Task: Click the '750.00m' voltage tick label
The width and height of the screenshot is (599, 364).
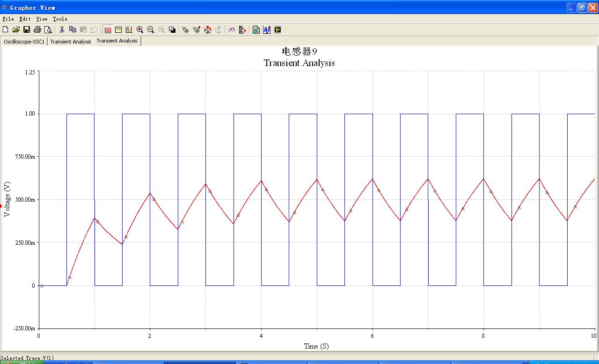Action: coord(25,157)
